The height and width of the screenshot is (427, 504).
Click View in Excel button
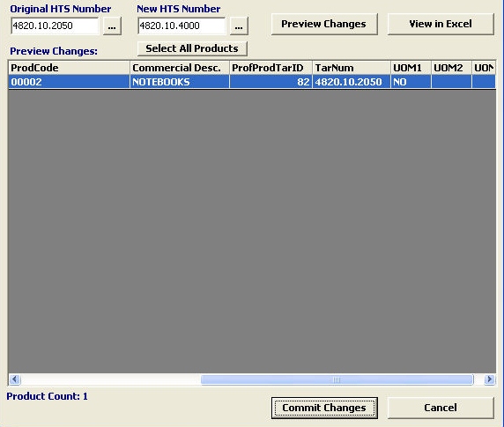click(x=441, y=24)
